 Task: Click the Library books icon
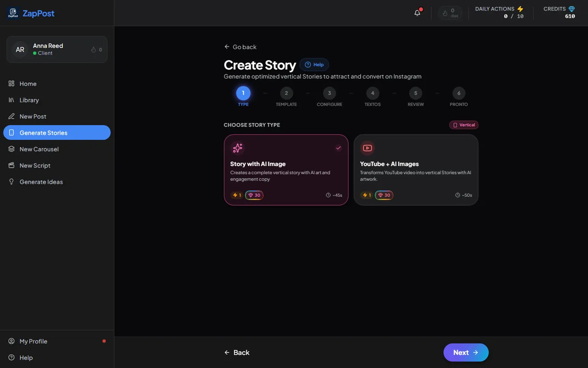11,100
